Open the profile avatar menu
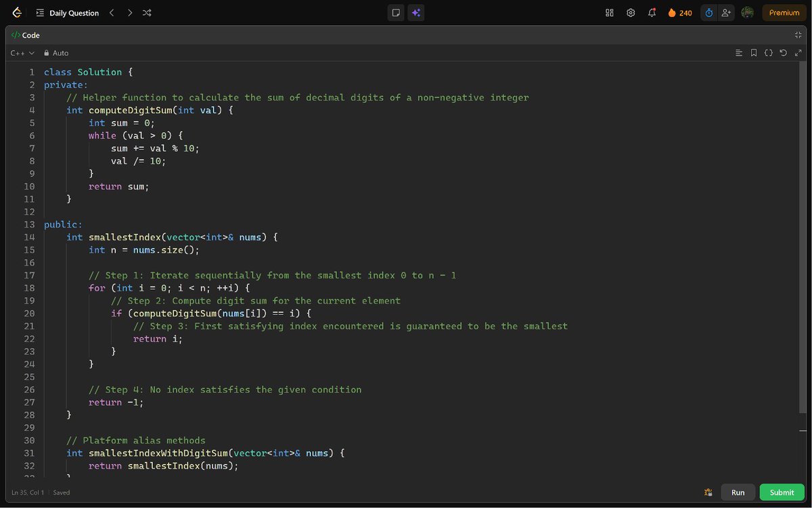 pos(748,13)
